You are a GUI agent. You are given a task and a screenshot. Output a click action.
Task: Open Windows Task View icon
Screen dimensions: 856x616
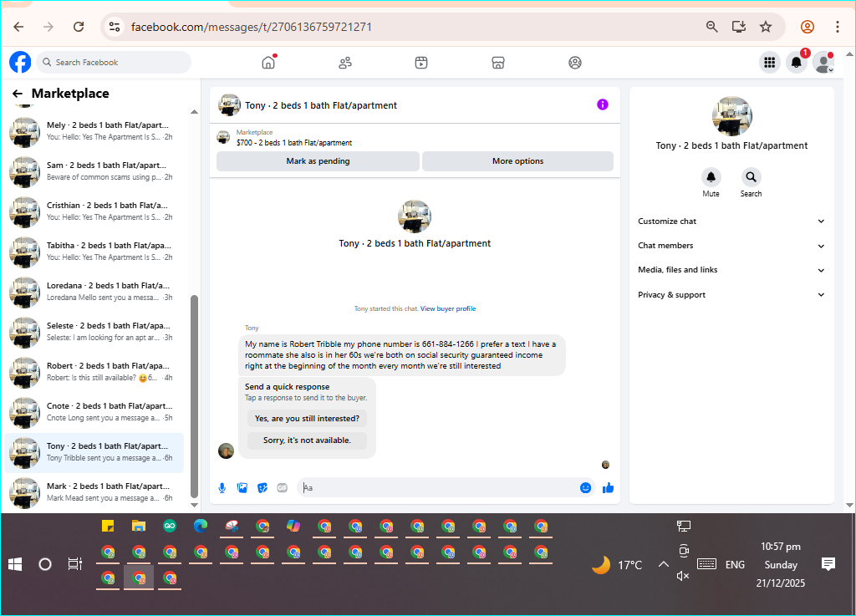[x=74, y=564]
